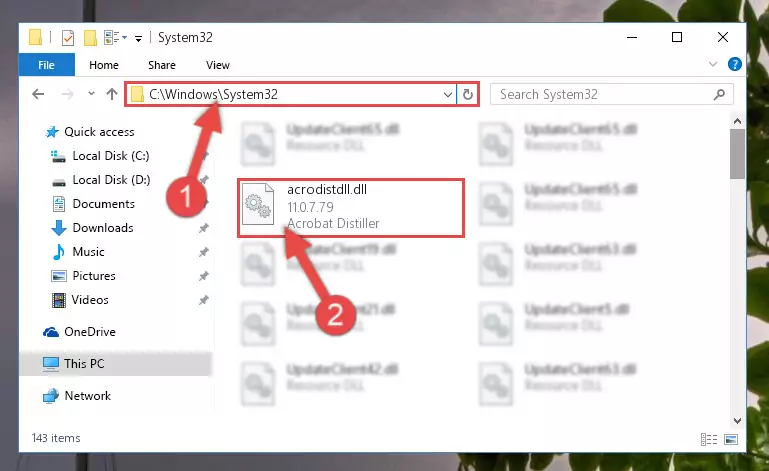Viewport: 769px width, 471px height.
Task: Refresh the System32 folder view
Action: 467,94
